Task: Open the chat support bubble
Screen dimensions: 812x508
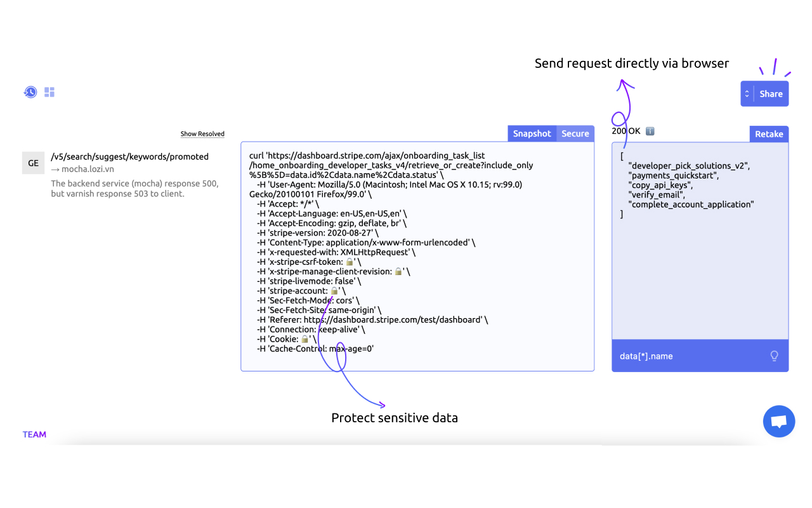Action: (x=779, y=421)
